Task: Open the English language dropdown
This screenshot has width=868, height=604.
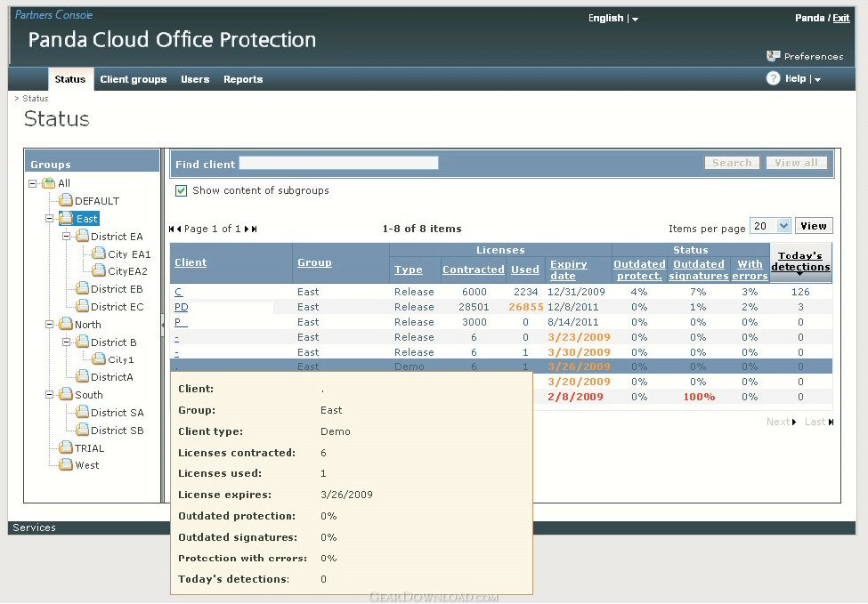Action: click(x=635, y=19)
